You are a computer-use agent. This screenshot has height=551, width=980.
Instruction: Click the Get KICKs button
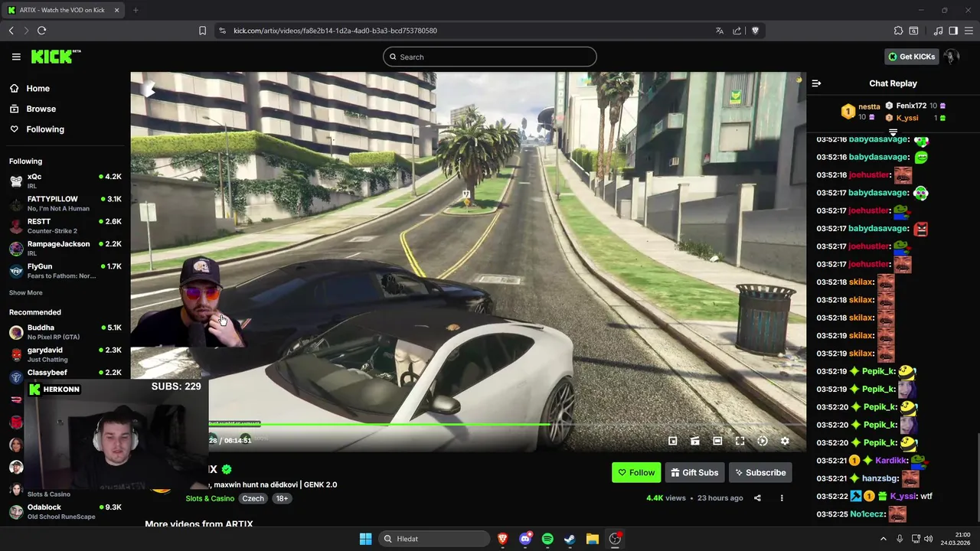coord(911,57)
